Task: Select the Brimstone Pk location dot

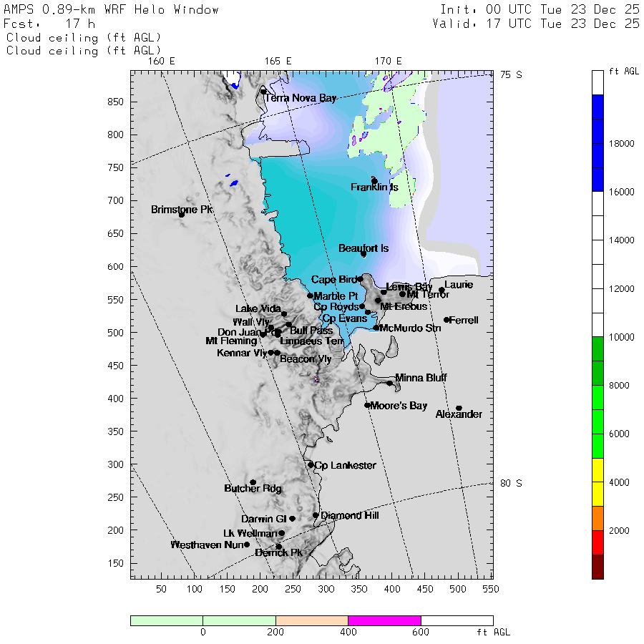Action: (x=182, y=215)
